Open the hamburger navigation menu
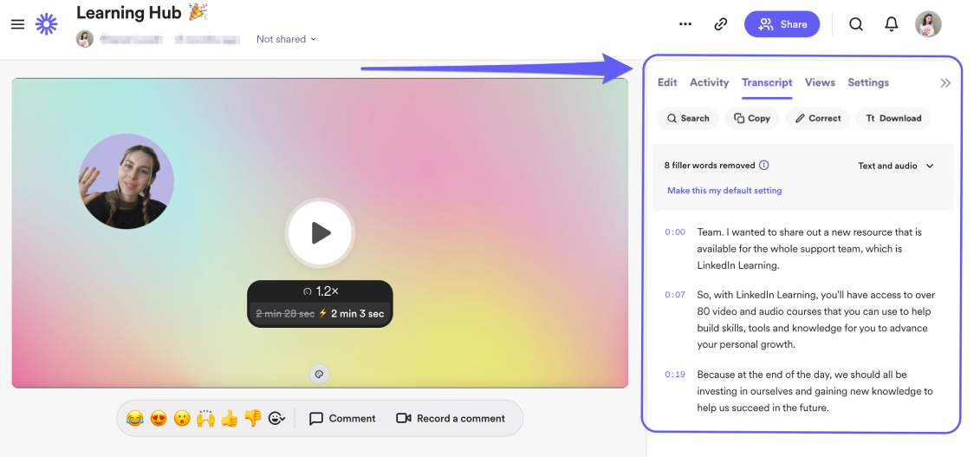 coord(17,24)
